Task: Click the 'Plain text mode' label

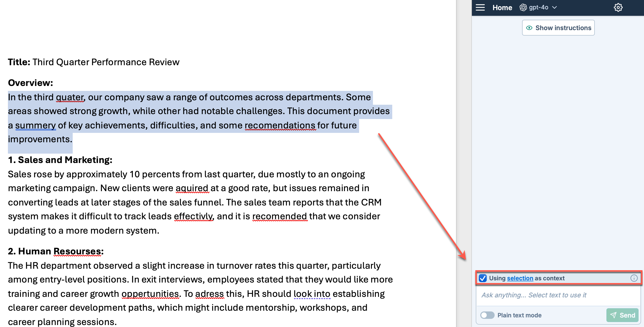Action: 519,315
